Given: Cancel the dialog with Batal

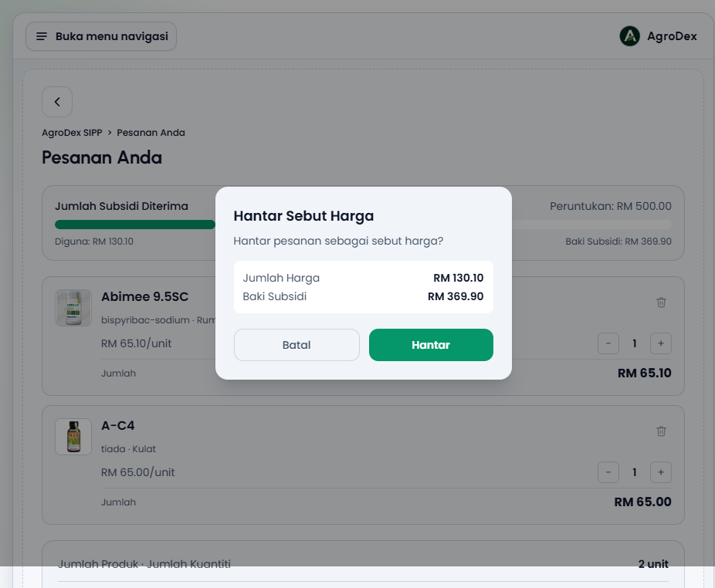Looking at the screenshot, I should pos(297,345).
